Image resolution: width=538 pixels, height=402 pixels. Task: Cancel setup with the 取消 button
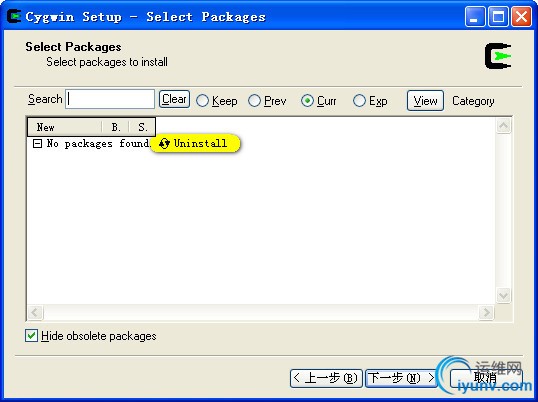(486, 378)
